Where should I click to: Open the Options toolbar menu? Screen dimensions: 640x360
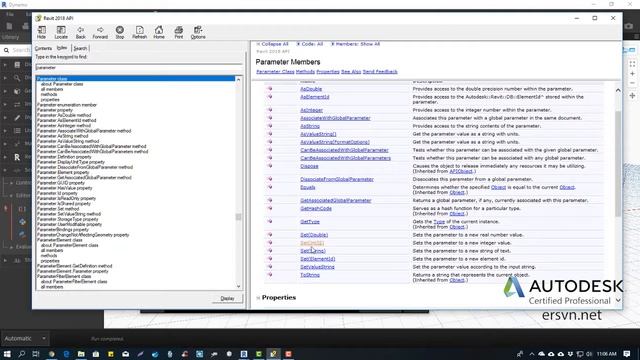pos(198,32)
